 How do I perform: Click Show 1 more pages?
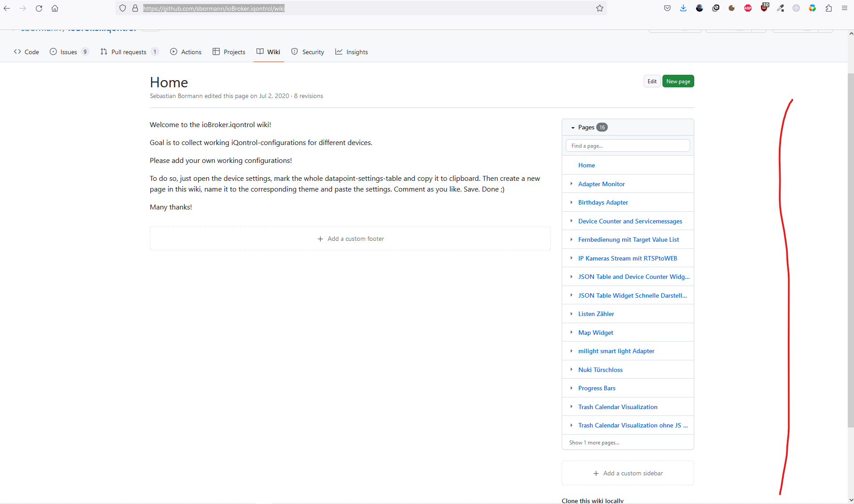pos(594,443)
